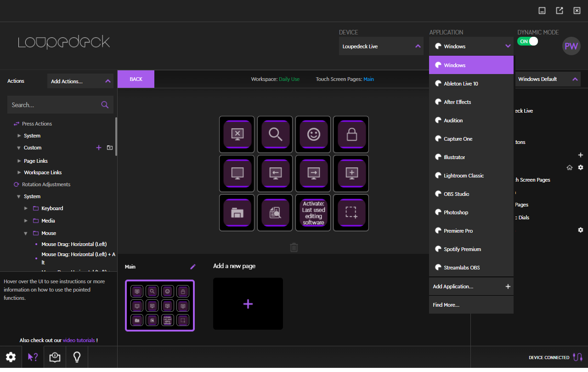This screenshot has height=372, width=588.
Task: Click the pencil edit icon beside Main
Action: [x=193, y=267]
